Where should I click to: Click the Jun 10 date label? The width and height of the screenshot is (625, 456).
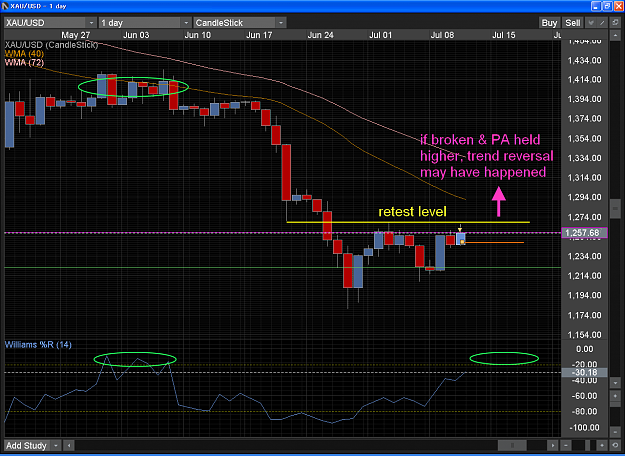coord(198,35)
